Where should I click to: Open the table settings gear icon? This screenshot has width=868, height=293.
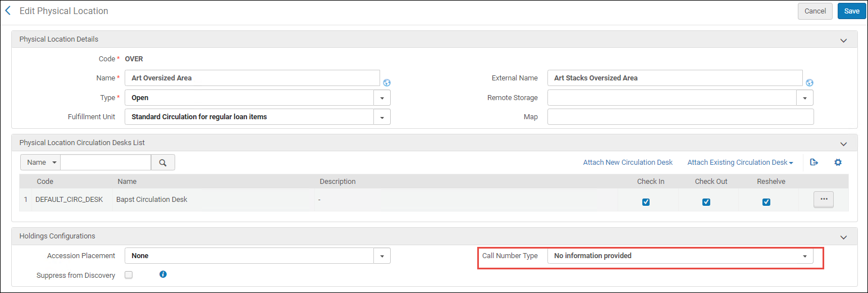[x=838, y=162]
